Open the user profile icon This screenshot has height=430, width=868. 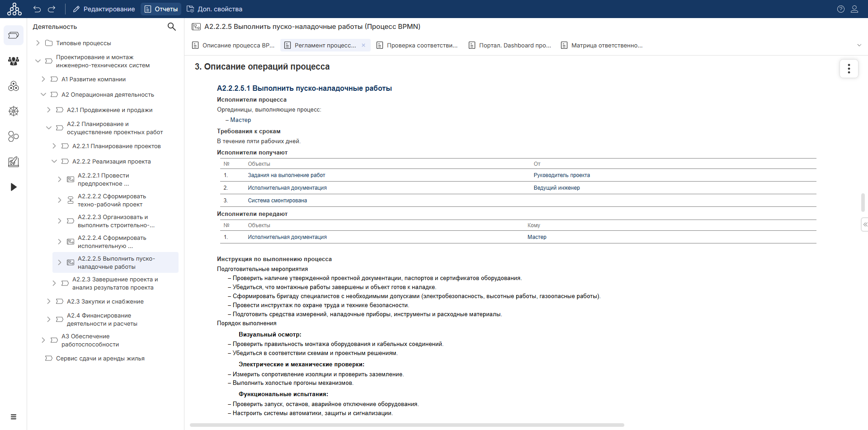854,9
